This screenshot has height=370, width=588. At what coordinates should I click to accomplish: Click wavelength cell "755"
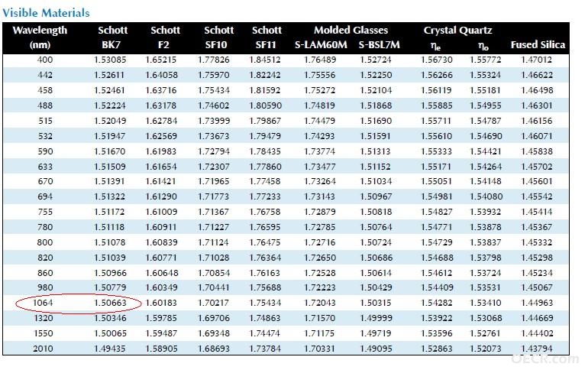[x=45, y=212]
